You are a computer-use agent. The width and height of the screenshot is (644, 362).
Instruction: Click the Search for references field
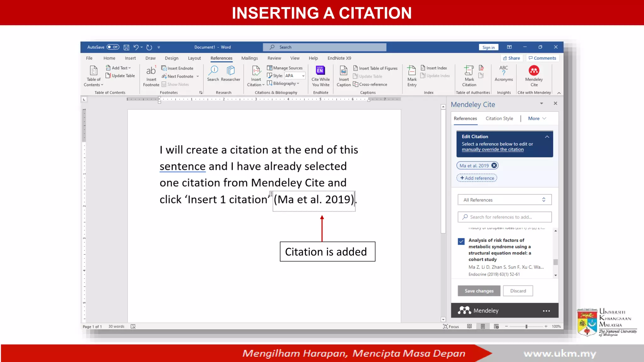click(x=504, y=217)
